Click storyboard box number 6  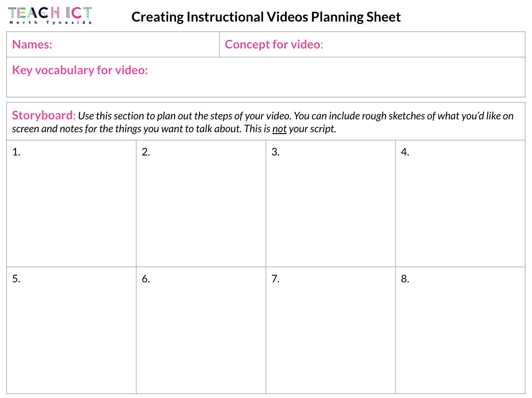click(x=201, y=330)
